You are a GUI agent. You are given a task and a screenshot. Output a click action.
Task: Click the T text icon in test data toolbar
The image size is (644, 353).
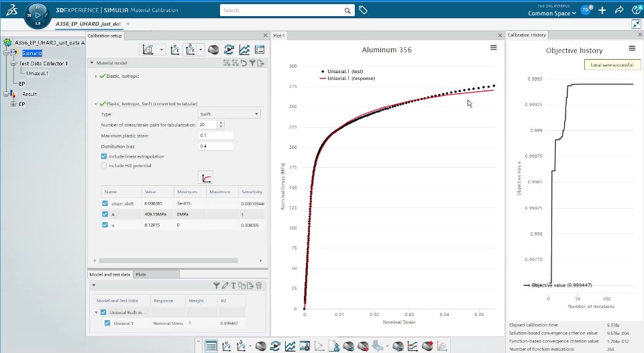[233, 285]
